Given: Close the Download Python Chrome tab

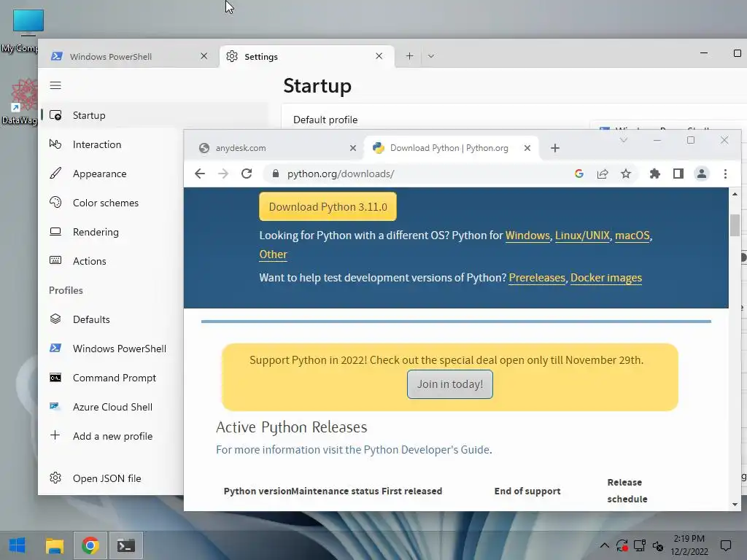Looking at the screenshot, I should pyautogui.click(x=527, y=148).
